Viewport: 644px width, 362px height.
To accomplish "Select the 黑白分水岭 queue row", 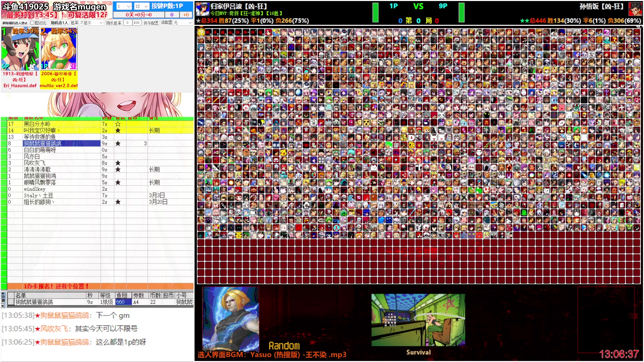I will (x=100, y=124).
